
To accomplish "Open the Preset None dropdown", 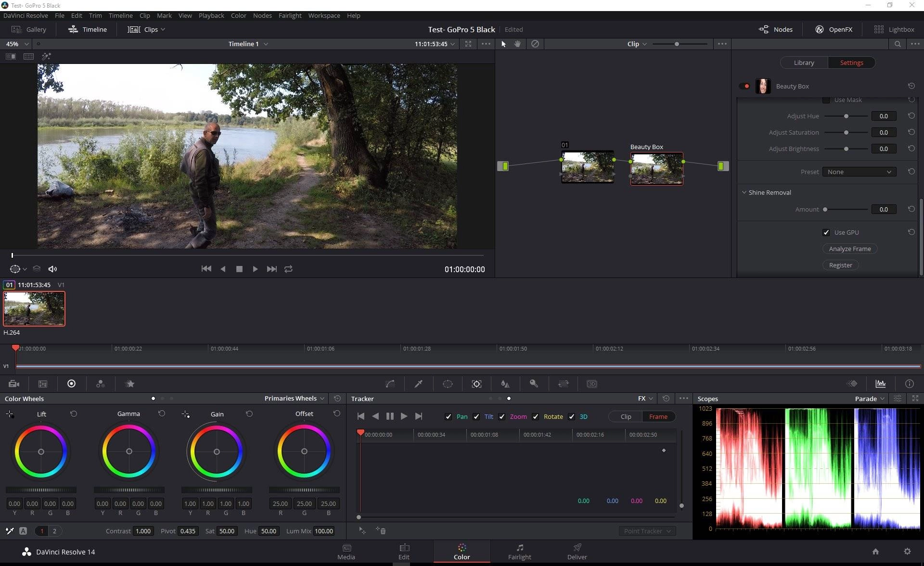I will [860, 172].
